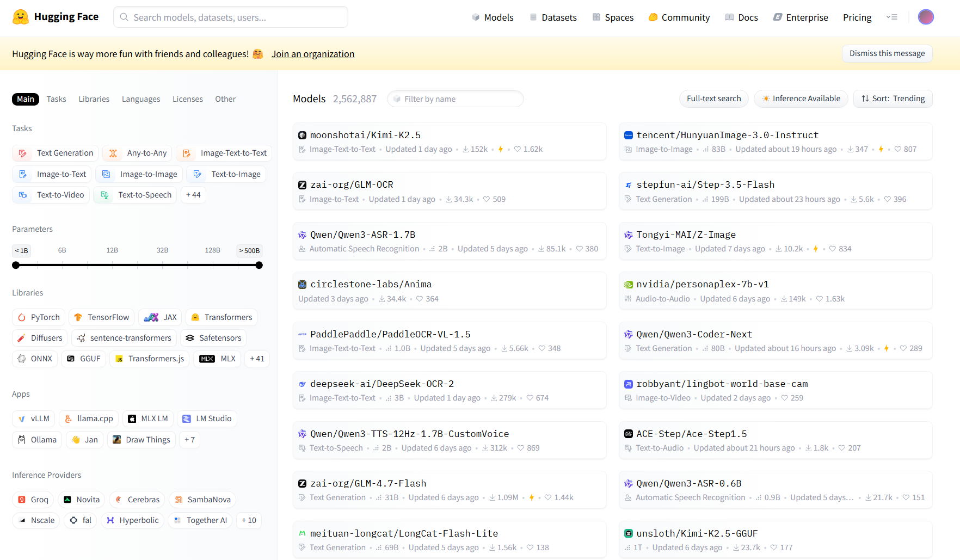
Task: Select the Image-to-Text task filter
Action: click(x=52, y=174)
